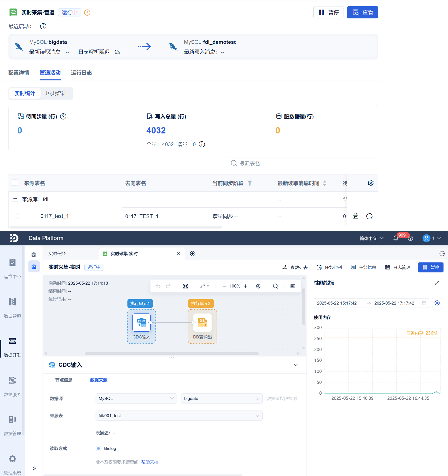
Task: Click search magnifier in canvas toolbar
Action: (276, 286)
